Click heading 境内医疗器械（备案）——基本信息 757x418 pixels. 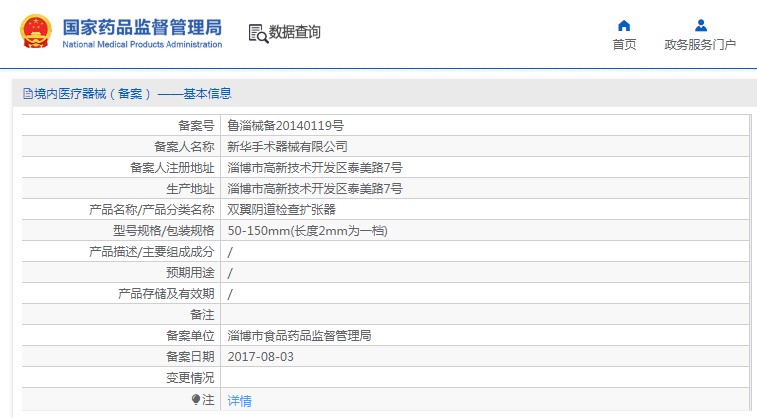pos(133,94)
